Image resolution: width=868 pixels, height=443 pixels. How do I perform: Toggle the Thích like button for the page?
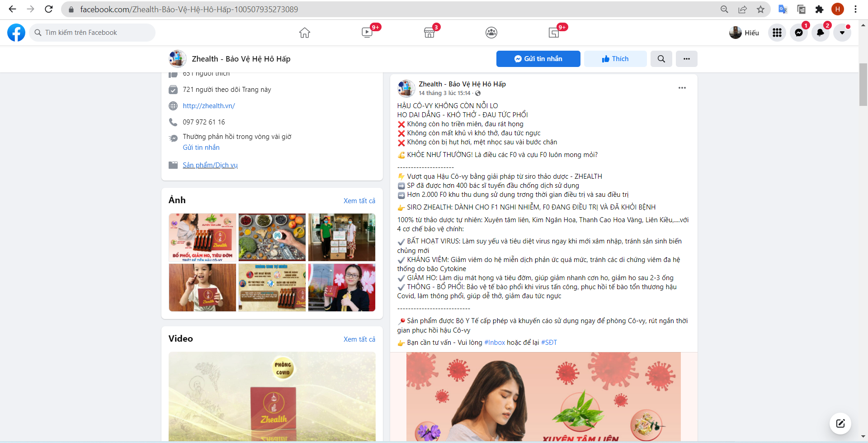click(x=615, y=59)
